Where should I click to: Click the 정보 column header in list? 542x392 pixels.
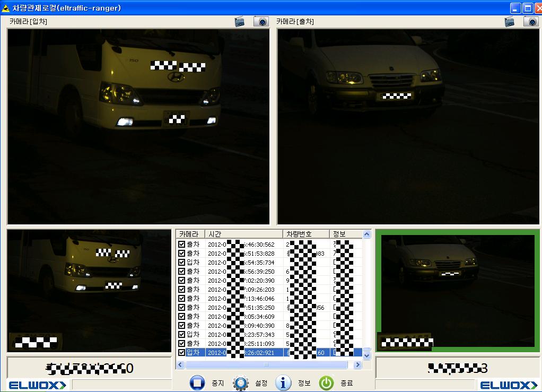coord(345,234)
